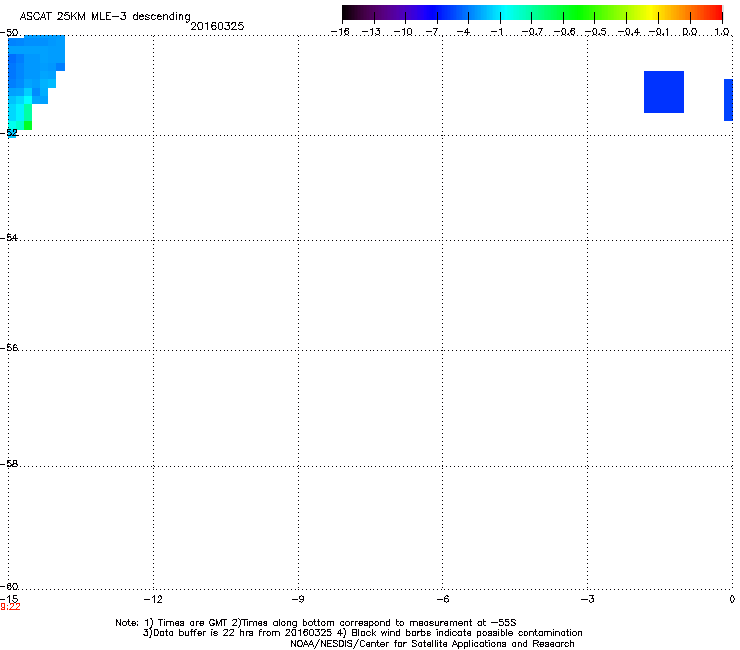Click the '0.0' color bar label
The image size is (740, 650).
(x=690, y=32)
